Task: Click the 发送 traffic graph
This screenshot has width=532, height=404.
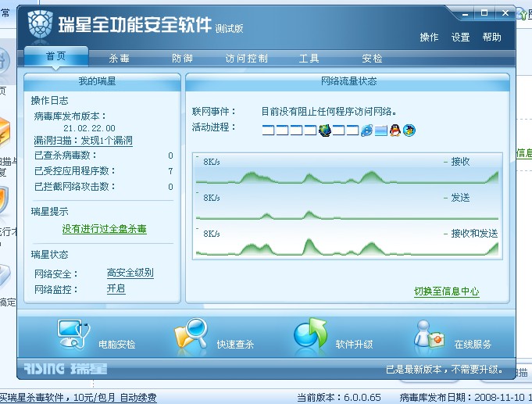Action: coord(348,206)
